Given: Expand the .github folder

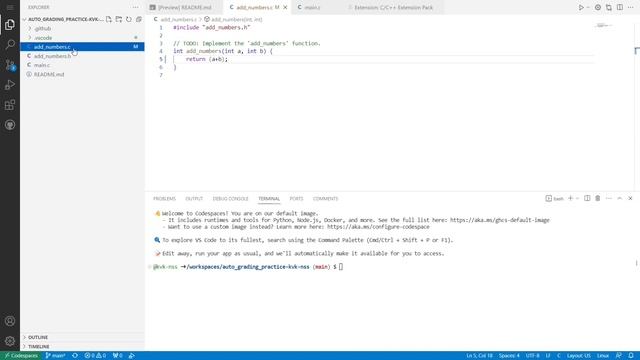Looking at the screenshot, I should click(82, 29).
